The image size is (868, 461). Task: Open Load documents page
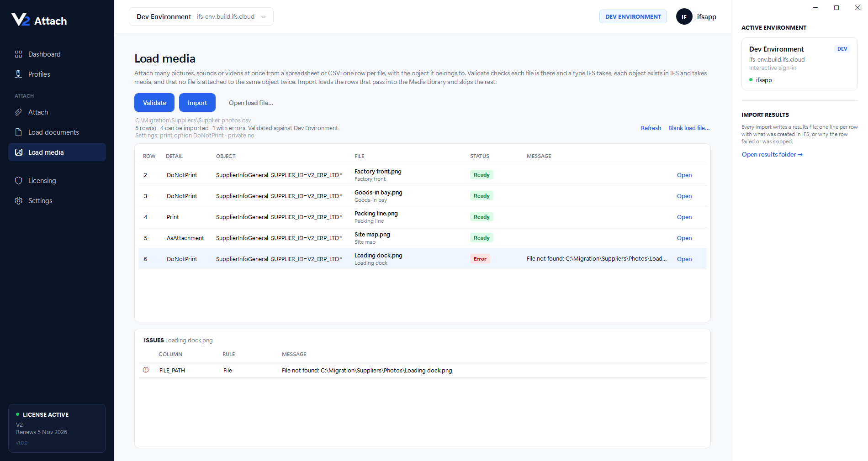(x=57, y=132)
